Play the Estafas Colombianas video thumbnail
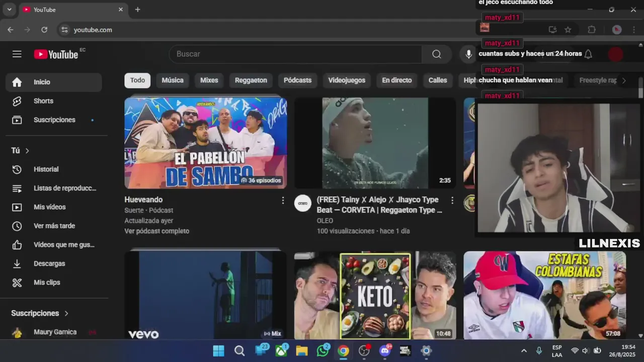644x362 pixels. 545,296
